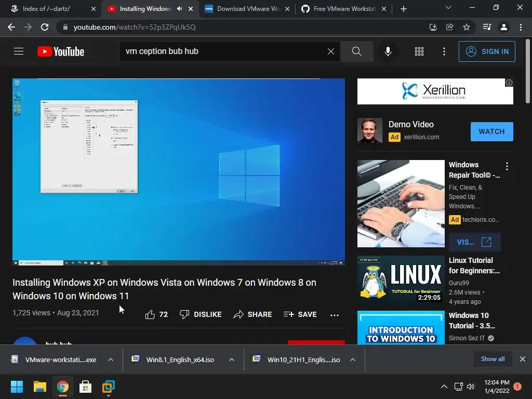Go to the YouTube home logo

[x=61, y=51]
